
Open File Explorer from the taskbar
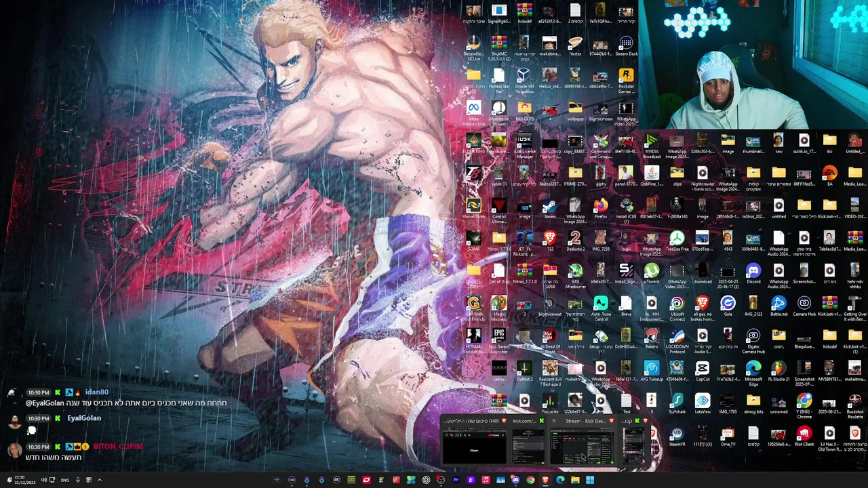tap(575, 480)
